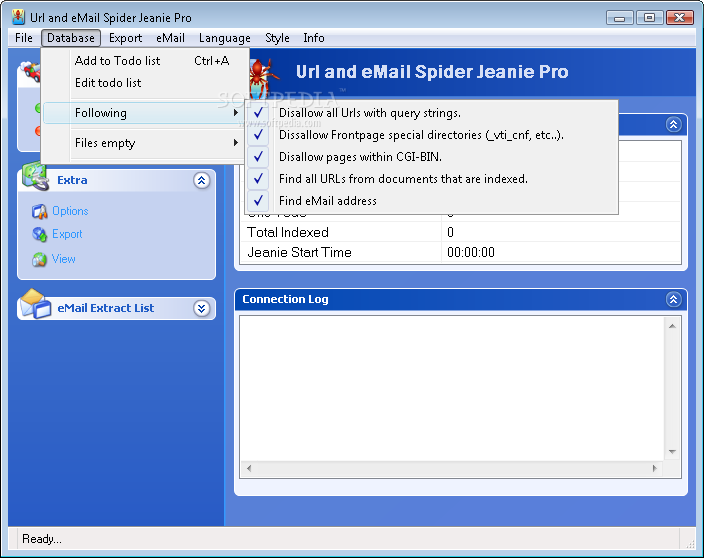Toggle Dissallow Frontpage special directories option

431,135
